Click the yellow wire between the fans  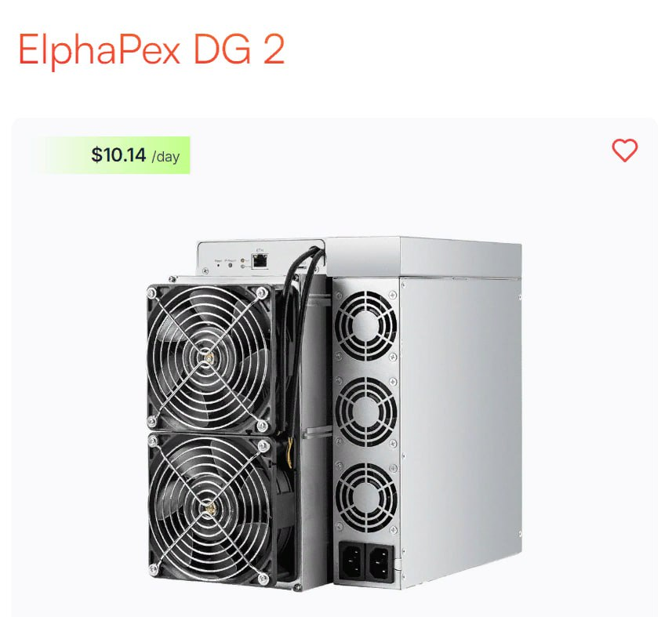pos(290,454)
